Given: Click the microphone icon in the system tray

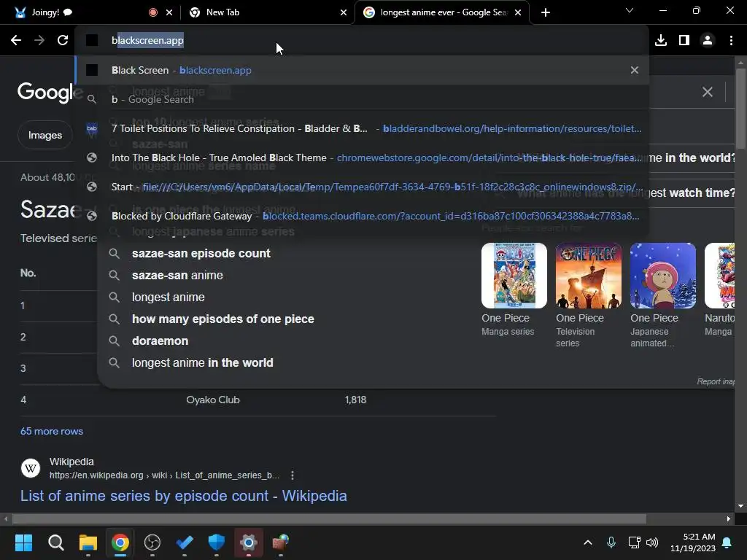Looking at the screenshot, I should coord(611,542).
